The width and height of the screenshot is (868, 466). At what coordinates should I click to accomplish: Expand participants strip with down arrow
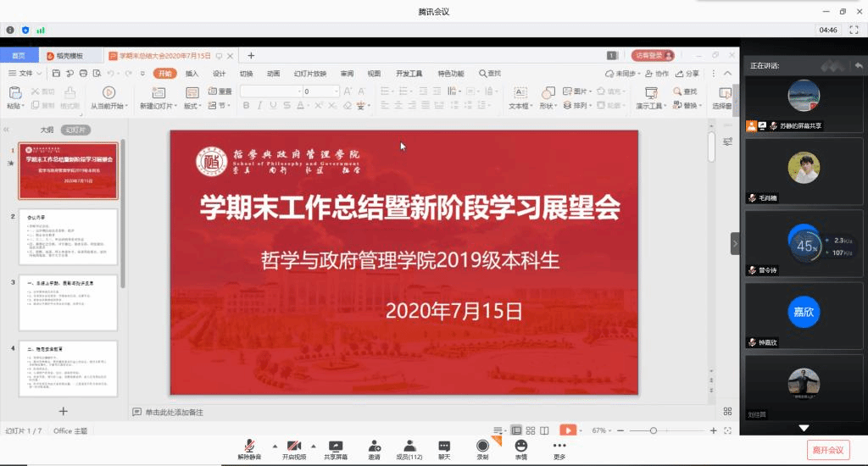tap(804, 428)
